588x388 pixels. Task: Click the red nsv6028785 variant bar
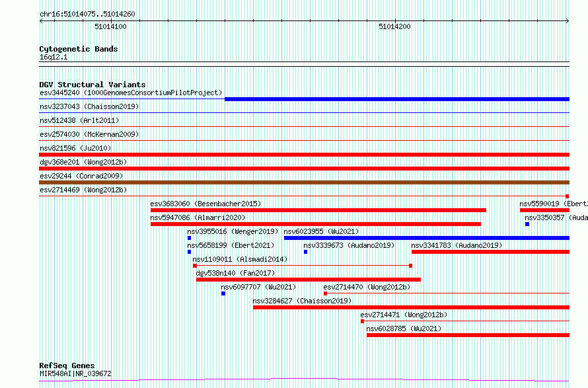[468, 335]
